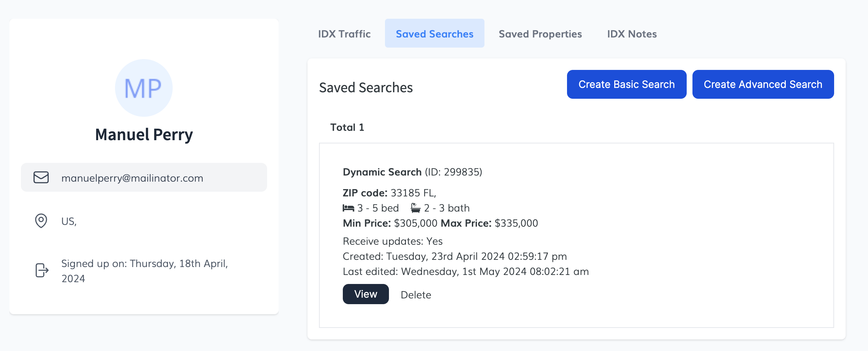Click the envelope email icon
The height and width of the screenshot is (351, 868).
click(41, 177)
